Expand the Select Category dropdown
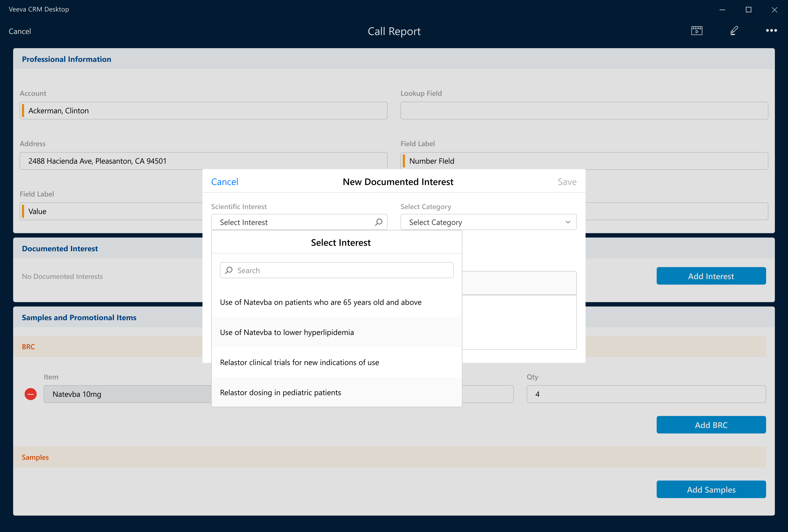Viewport: 788px width, 532px height. [x=488, y=222]
